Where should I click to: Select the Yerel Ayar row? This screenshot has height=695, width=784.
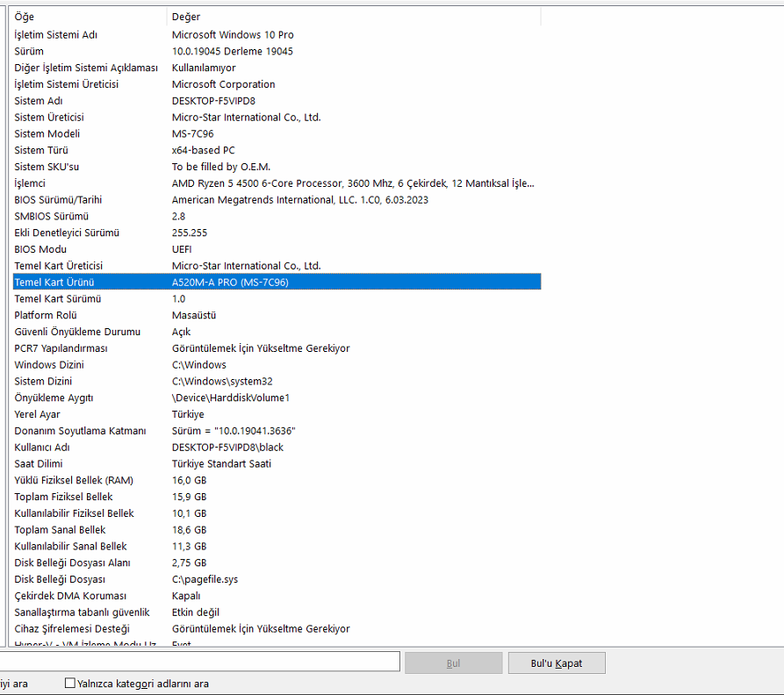pos(277,413)
